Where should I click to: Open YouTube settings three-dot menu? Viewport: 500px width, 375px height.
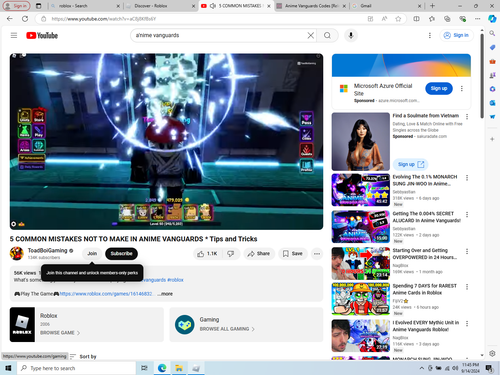(430, 35)
